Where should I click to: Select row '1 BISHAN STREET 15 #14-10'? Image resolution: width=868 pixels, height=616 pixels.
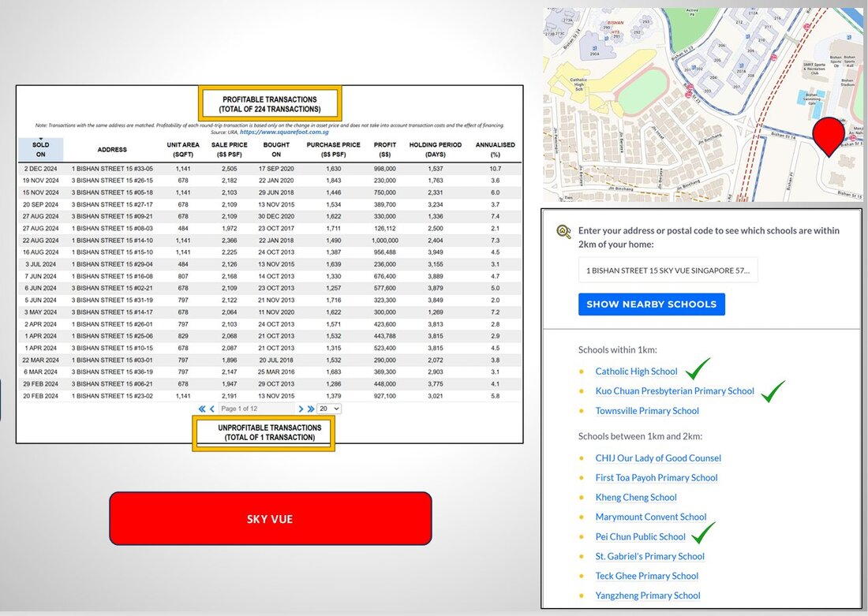[x=270, y=241]
